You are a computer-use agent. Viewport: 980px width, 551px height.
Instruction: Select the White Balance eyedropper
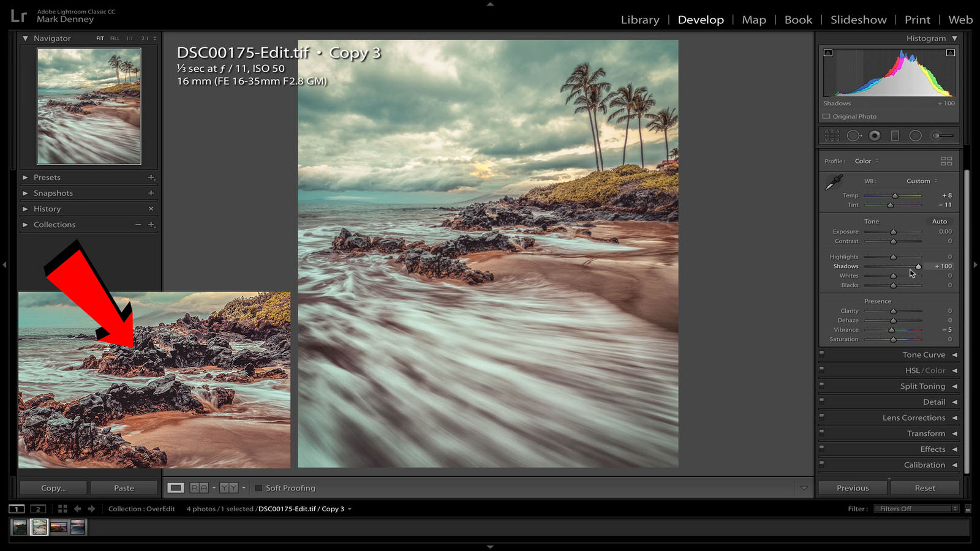click(833, 182)
